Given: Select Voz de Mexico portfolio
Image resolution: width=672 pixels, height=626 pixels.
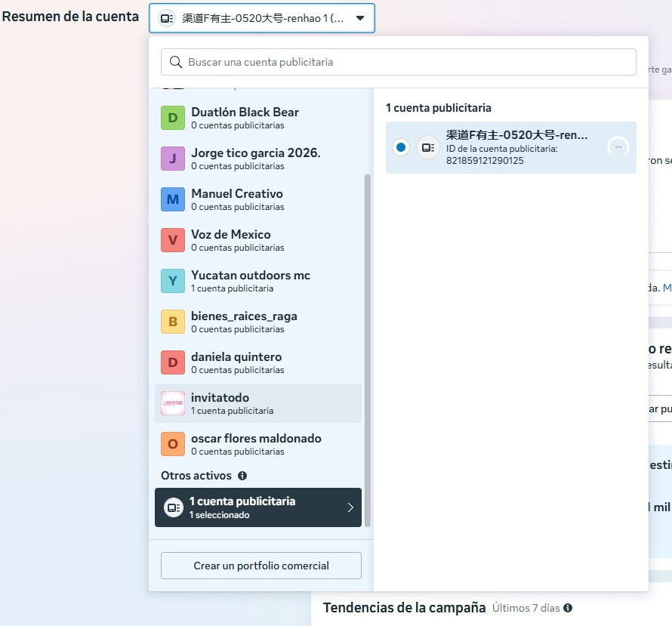Looking at the screenshot, I should (x=258, y=240).
